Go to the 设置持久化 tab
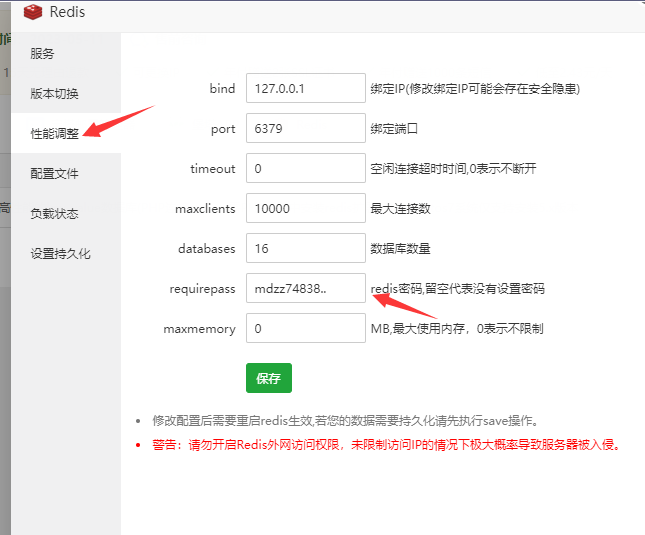645x535 pixels. coord(66,253)
